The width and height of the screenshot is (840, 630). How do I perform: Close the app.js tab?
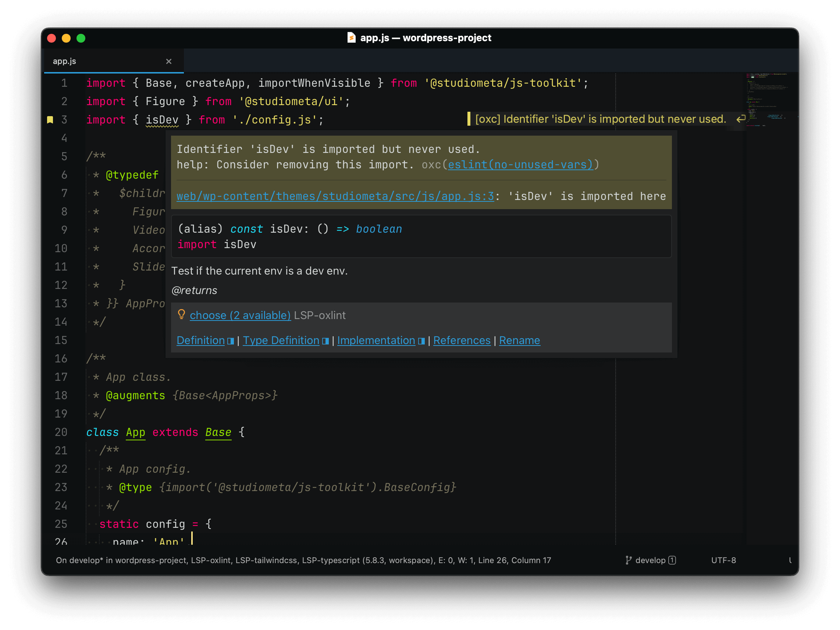(168, 61)
